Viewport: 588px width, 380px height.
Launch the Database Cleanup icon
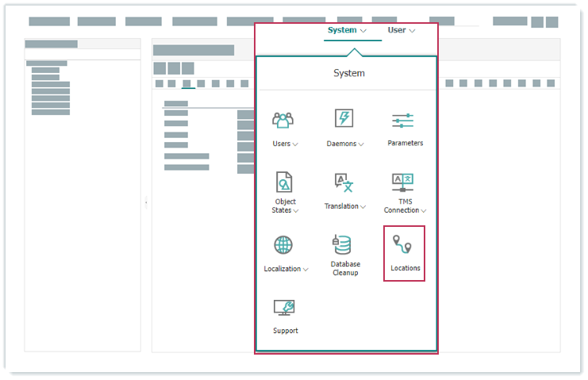(344, 244)
